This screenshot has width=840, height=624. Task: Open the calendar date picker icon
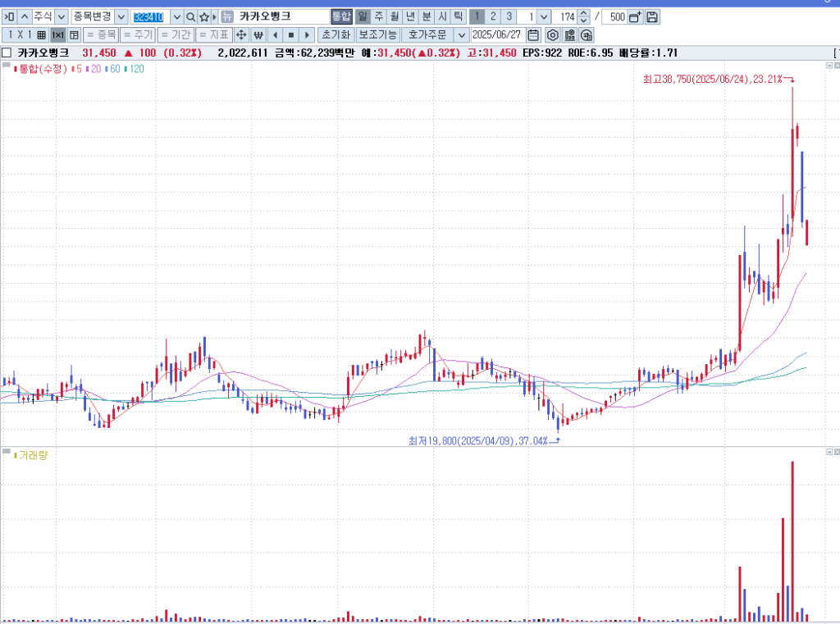[x=533, y=34]
